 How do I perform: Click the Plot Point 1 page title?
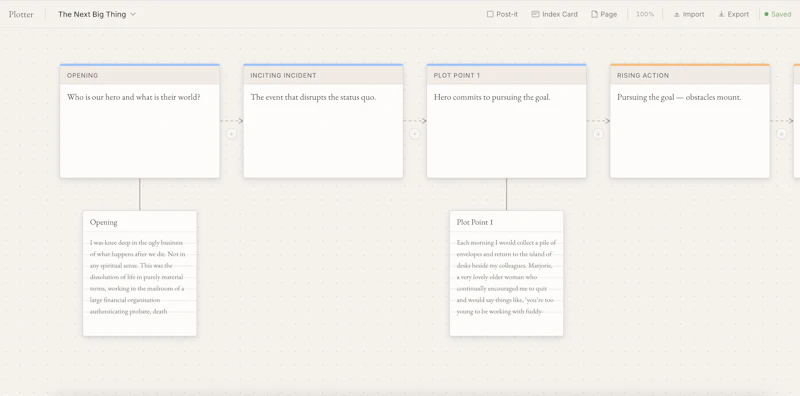(x=475, y=222)
